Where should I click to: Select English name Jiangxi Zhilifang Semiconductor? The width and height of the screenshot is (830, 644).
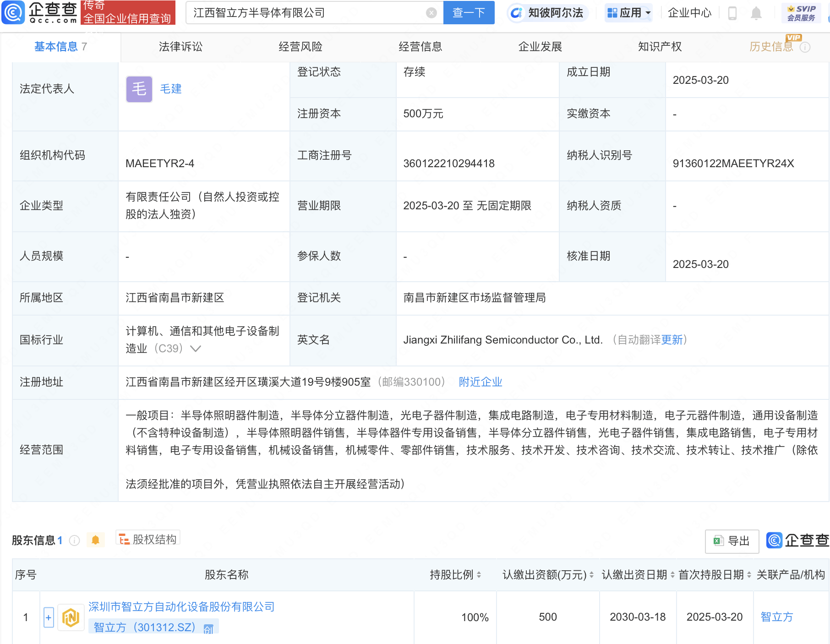(503, 340)
